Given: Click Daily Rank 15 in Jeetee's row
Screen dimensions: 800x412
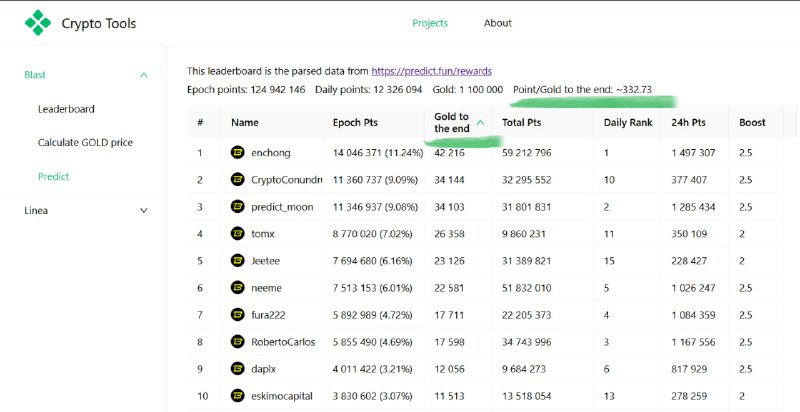Looking at the screenshot, I should (609, 261).
